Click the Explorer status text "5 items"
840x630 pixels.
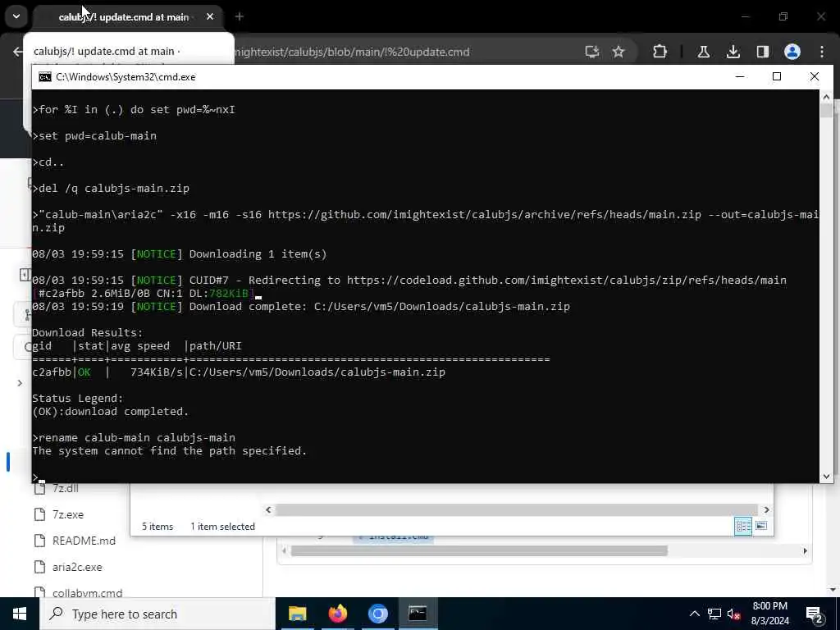pos(157,527)
